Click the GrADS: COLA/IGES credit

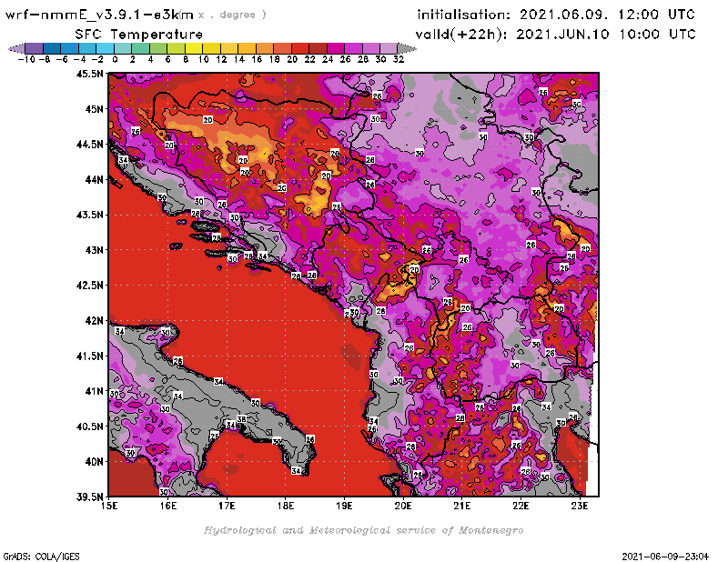41,557
